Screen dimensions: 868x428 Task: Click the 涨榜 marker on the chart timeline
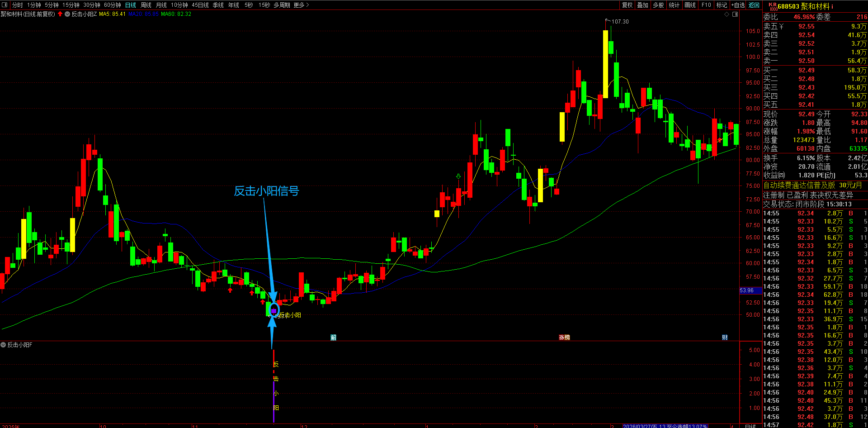pos(564,338)
